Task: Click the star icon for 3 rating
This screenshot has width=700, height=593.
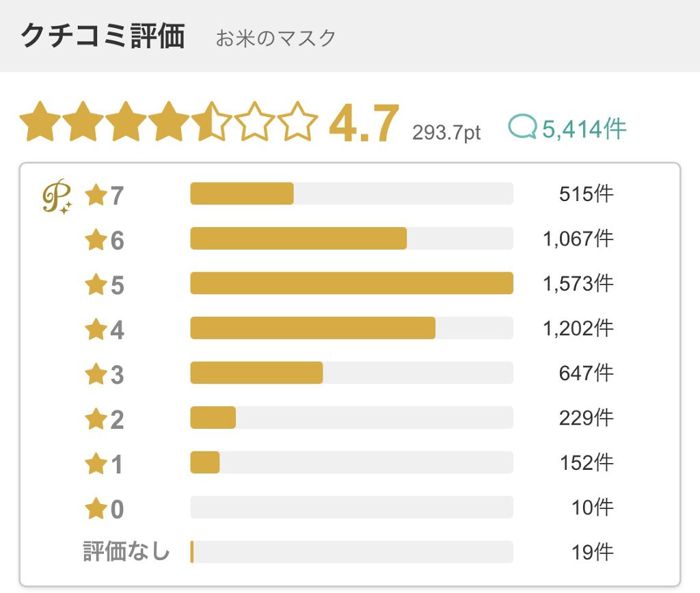Action: [96, 374]
